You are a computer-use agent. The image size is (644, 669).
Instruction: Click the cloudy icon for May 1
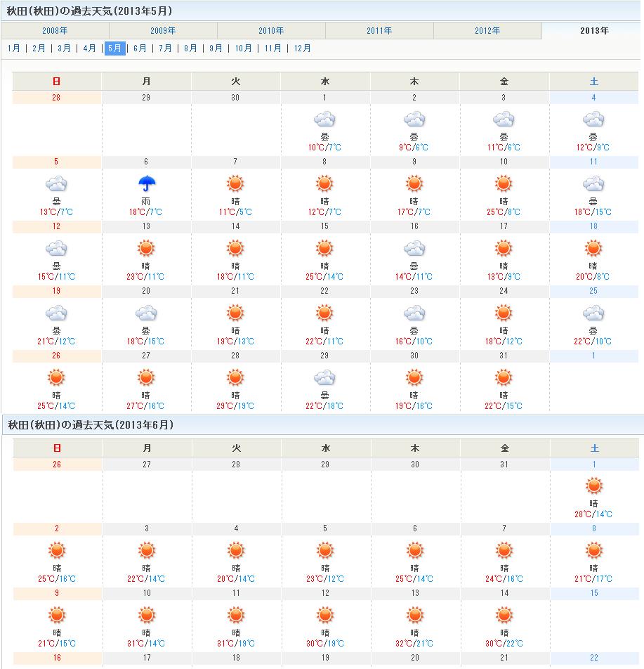(x=324, y=119)
